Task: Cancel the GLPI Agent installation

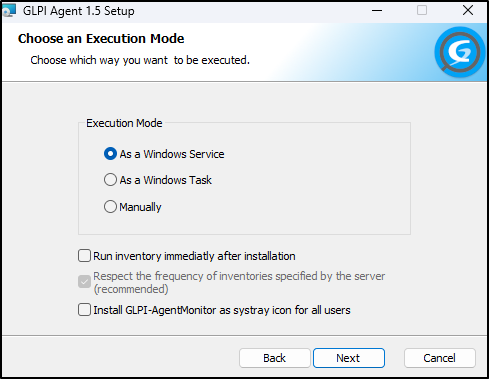Action: coord(440,358)
